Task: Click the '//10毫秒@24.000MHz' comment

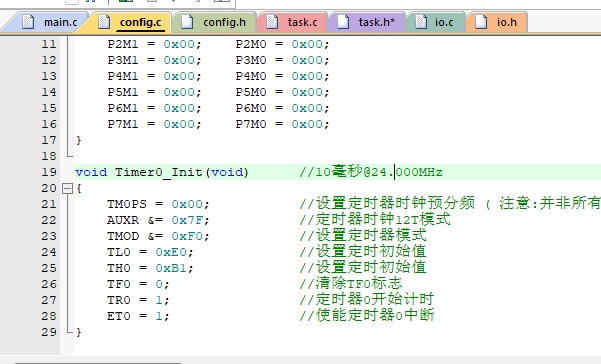Action: pyautogui.click(x=371, y=172)
